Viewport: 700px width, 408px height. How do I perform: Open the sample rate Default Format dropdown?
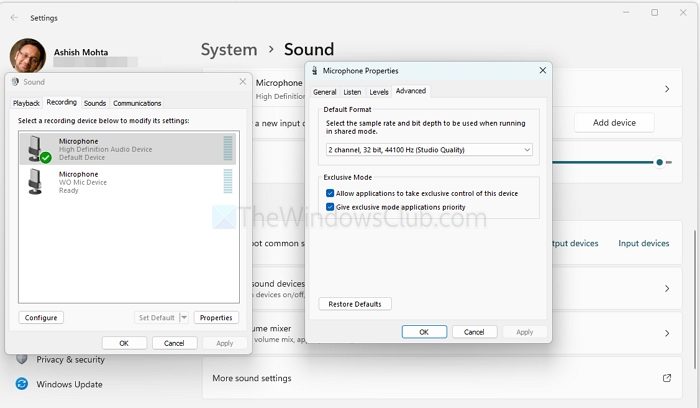tap(429, 149)
